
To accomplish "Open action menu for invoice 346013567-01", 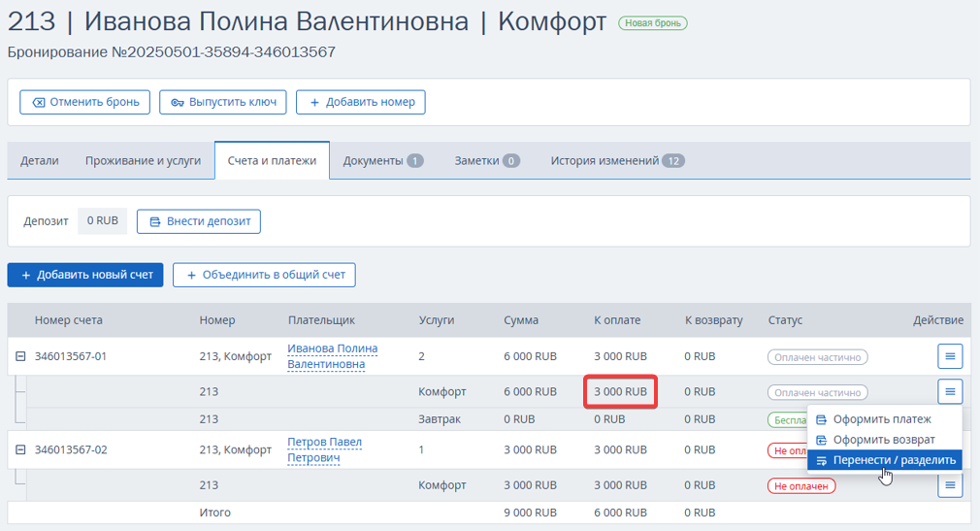I will pos(950,356).
